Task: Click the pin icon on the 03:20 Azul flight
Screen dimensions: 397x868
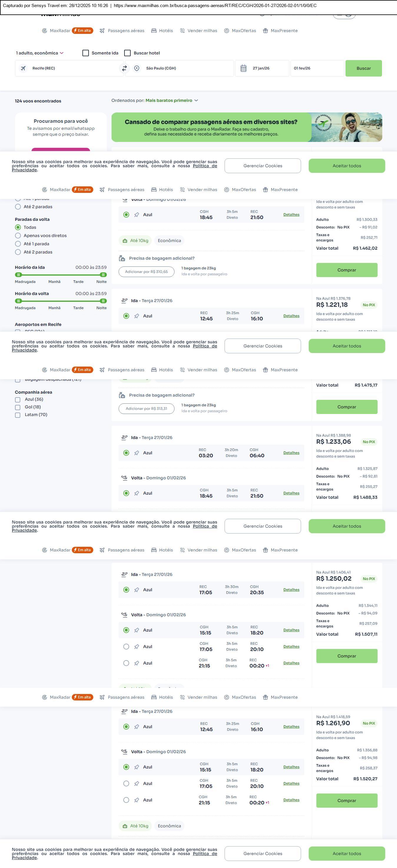Action: click(x=137, y=453)
